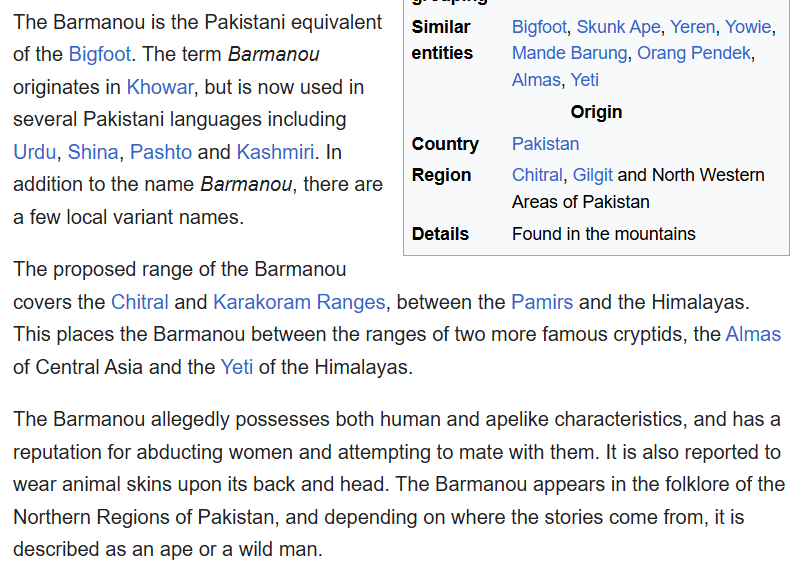806x572 pixels.
Task: Open the Karakoram Ranges link
Action: point(299,302)
